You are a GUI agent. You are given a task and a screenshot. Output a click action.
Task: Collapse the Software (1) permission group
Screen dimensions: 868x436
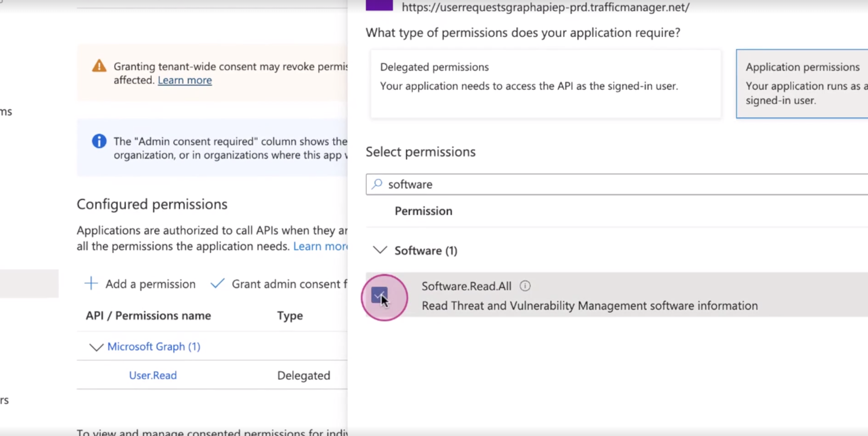(380, 250)
